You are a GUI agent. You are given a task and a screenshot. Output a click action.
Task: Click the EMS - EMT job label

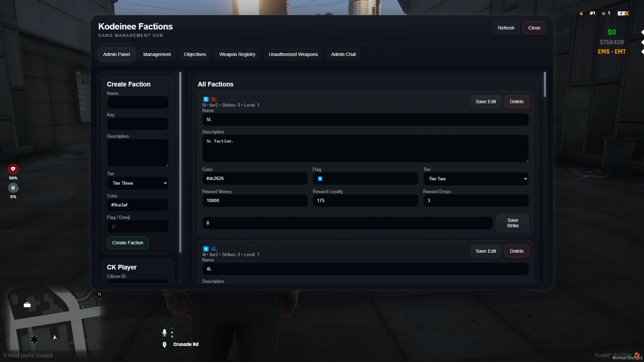[x=611, y=52]
